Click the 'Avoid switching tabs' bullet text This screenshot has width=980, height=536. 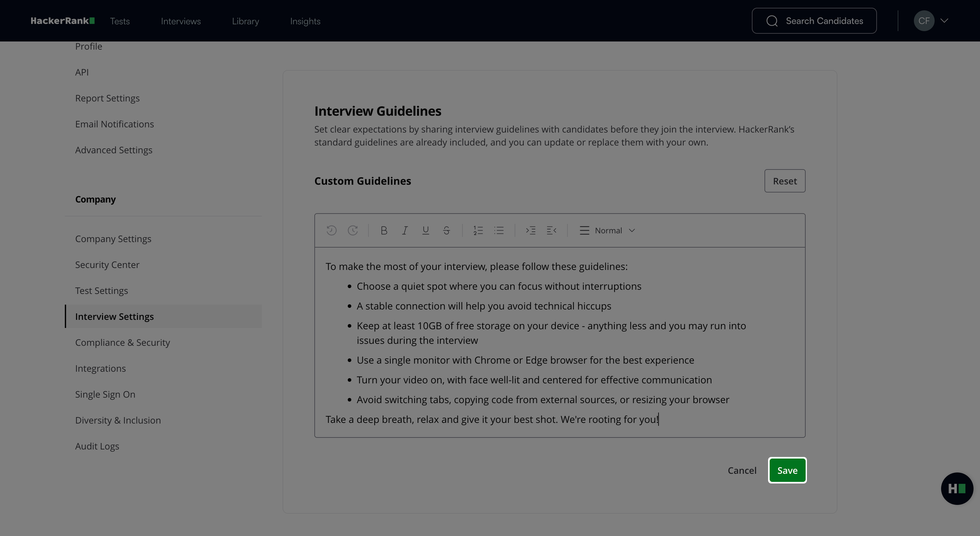click(x=543, y=400)
